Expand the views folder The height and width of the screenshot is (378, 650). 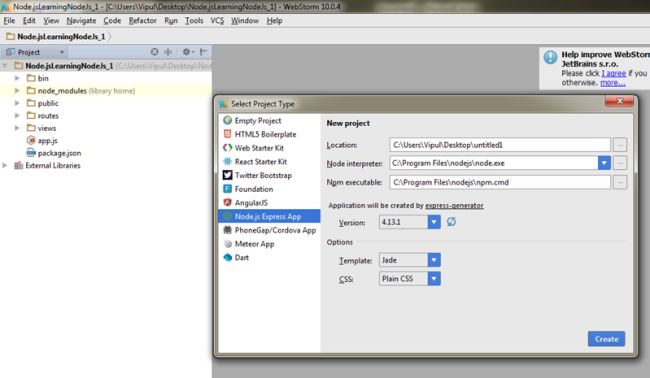pyautogui.click(x=17, y=128)
